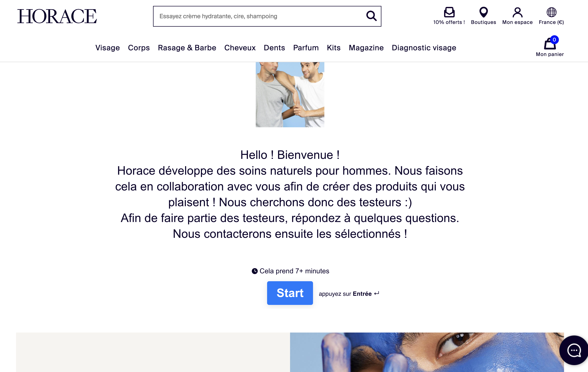Viewport: 588px width, 372px height.
Task: Open the Corps menu
Action: [139, 48]
